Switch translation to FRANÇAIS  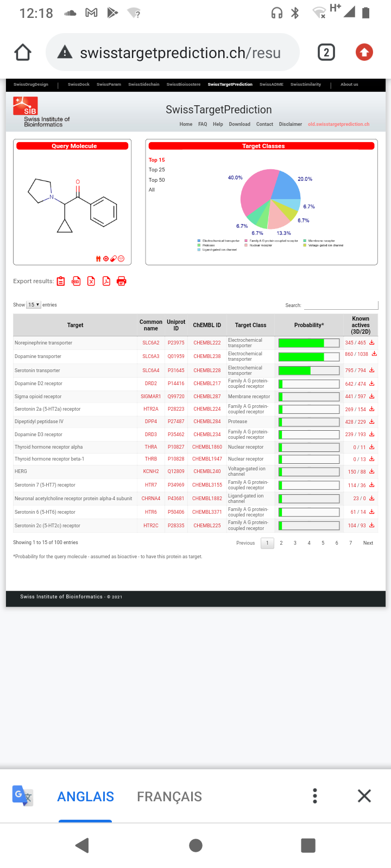169,796
